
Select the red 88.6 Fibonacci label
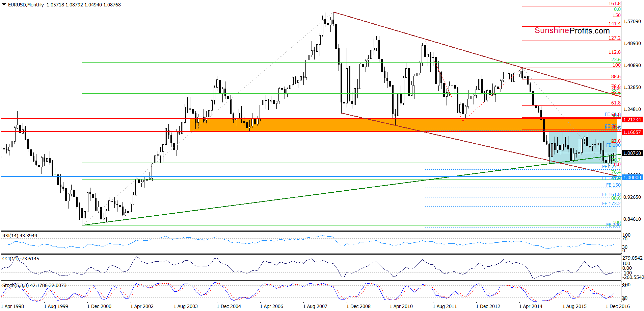pos(616,76)
